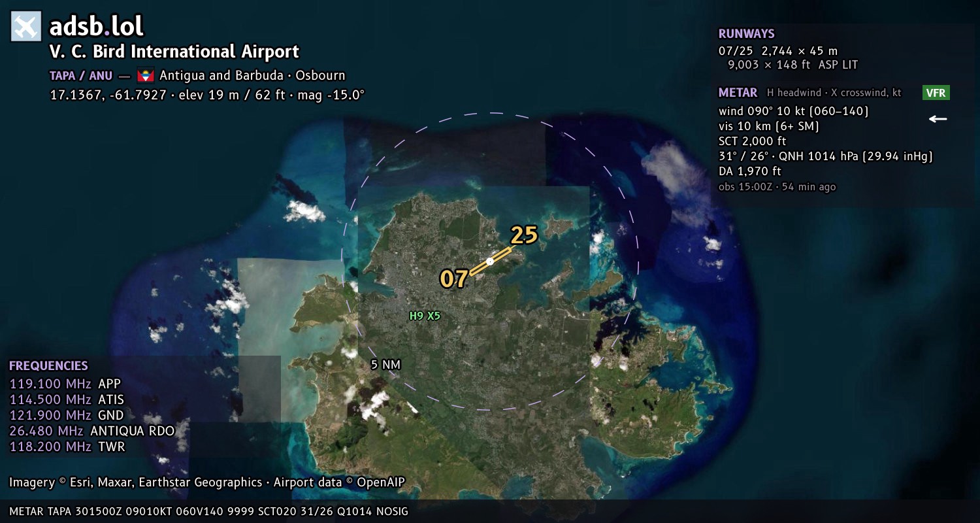Click the wind direction arrow icon
The image size is (980, 523).
coord(938,118)
